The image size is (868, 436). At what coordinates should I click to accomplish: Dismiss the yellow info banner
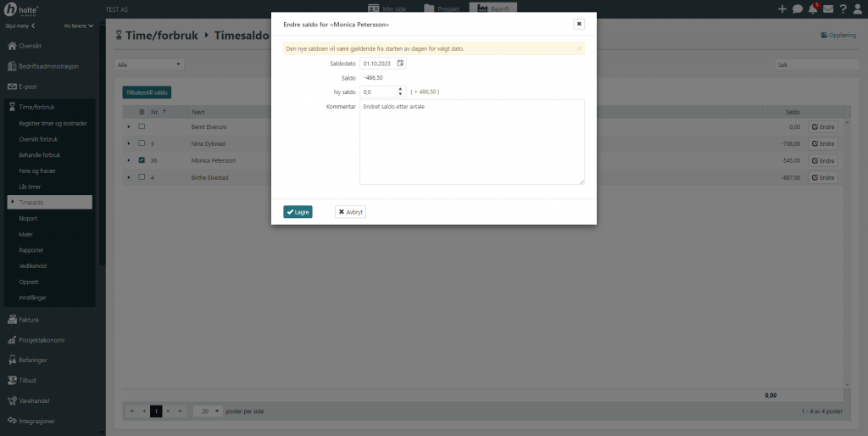tap(579, 48)
